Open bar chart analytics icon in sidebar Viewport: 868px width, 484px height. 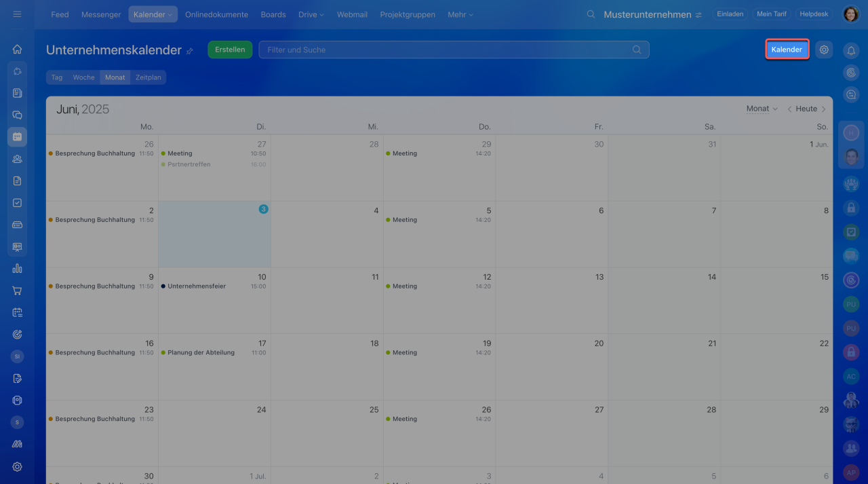(17, 268)
